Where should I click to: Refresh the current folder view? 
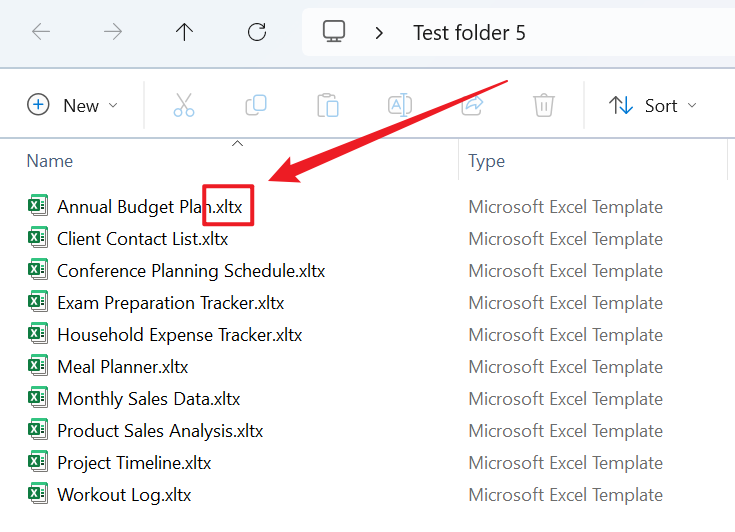tap(257, 32)
